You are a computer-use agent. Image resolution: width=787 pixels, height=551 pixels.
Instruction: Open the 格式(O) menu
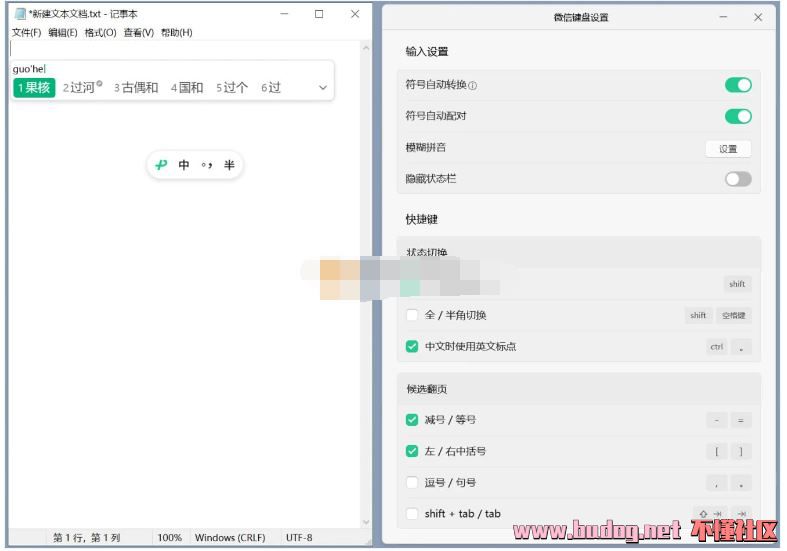tap(100, 33)
